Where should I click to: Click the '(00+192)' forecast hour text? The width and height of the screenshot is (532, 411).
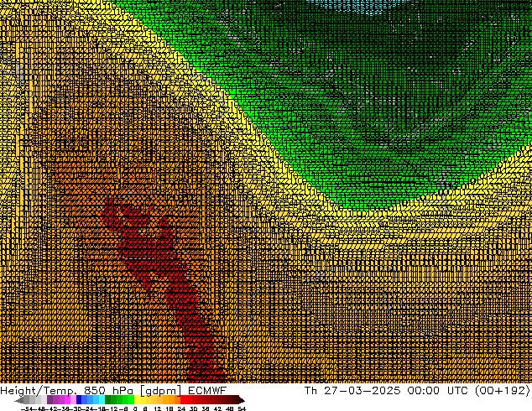point(502,391)
